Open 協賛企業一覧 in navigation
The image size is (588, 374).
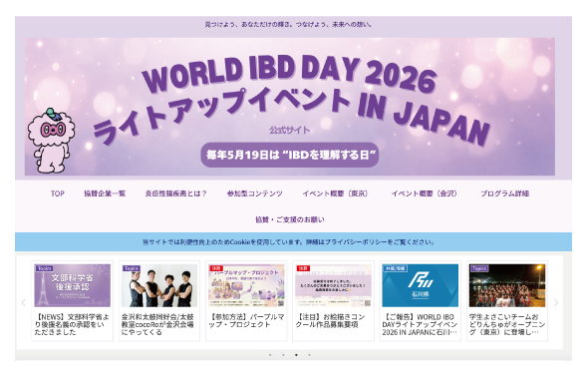105,193
